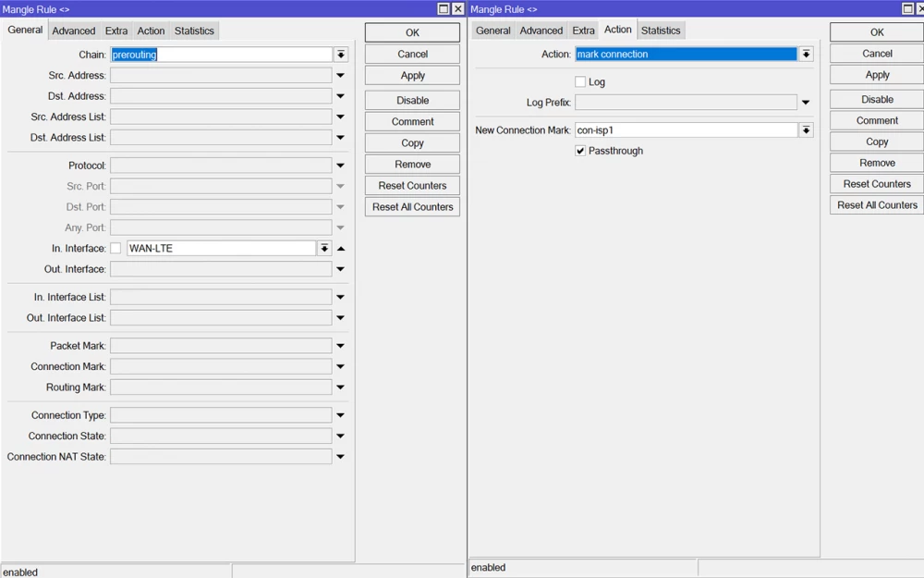Click Reset All Counters
The image size is (924, 578).
411,206
